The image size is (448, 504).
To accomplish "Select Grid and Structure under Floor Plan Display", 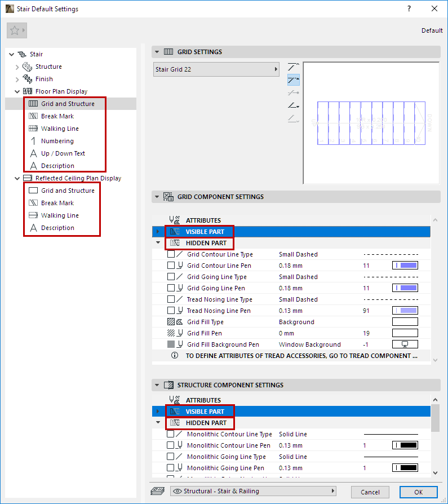I will coord(68,104).
